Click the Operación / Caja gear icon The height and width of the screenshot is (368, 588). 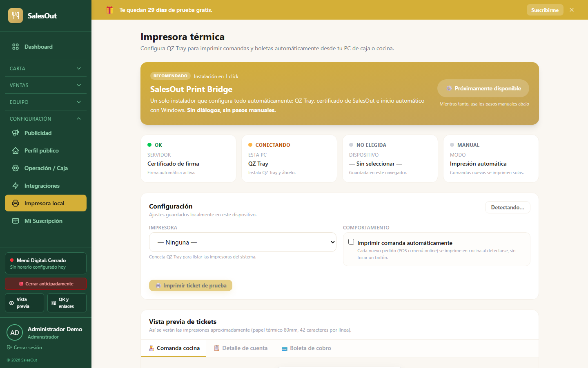(16, 168)
